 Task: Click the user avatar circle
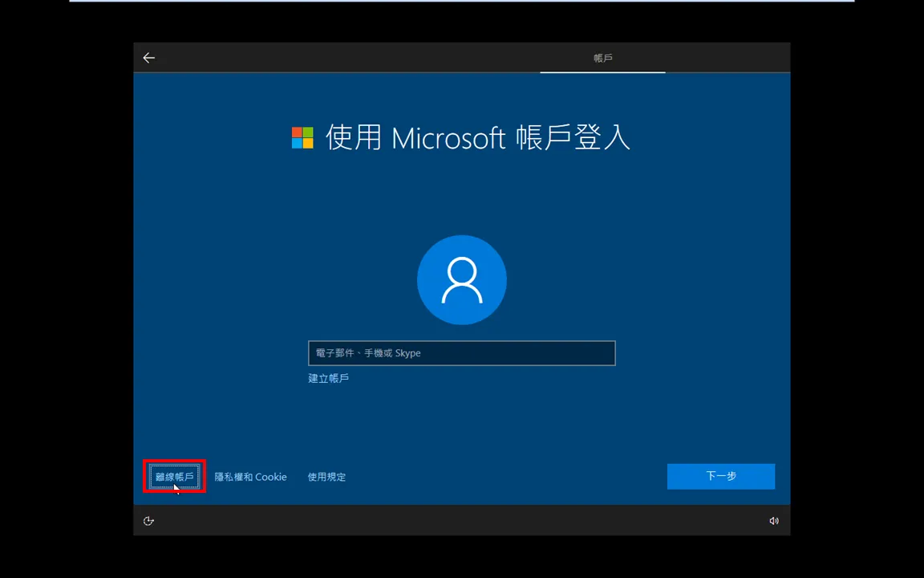462,279
